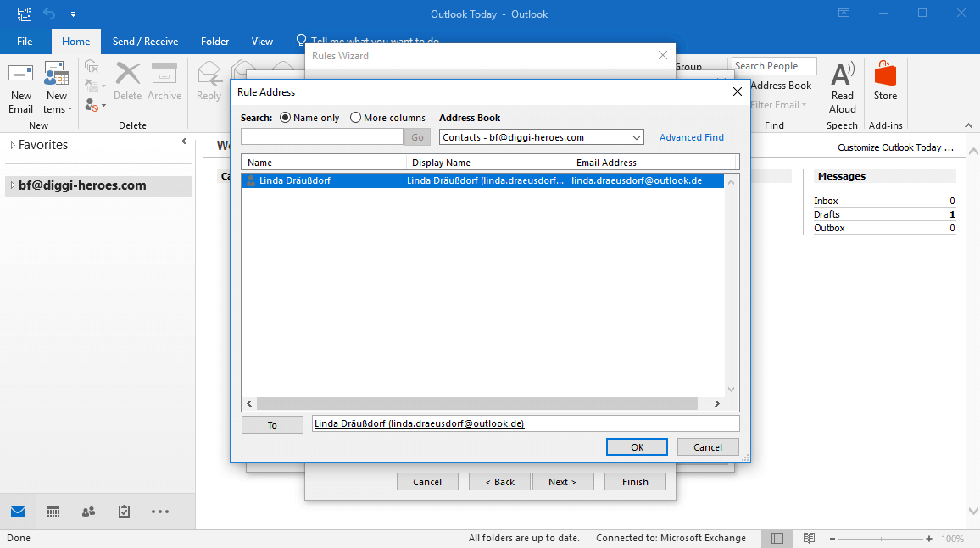This screenshot has width=980, height=548.
Task: Click the Tell me lightbulb icon
Action: point(301,42)
